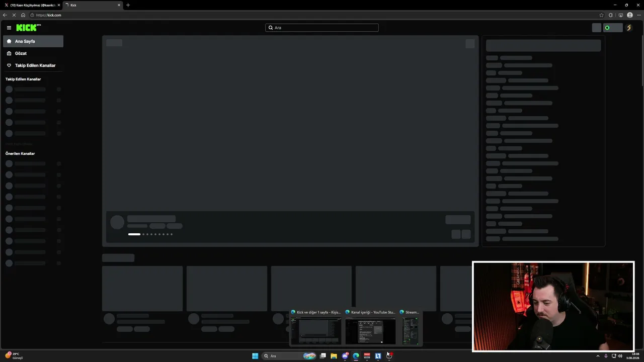Image resolution: width=644 pixels, height=362 pixels.
Task: Open the browser profile account icon
Action: [x=630, y=15]
